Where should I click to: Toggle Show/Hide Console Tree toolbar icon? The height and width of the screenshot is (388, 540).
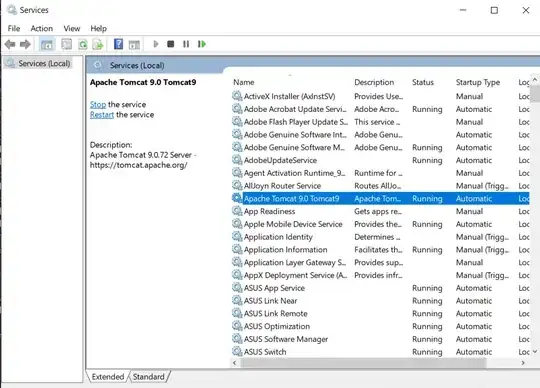point(47,44)
